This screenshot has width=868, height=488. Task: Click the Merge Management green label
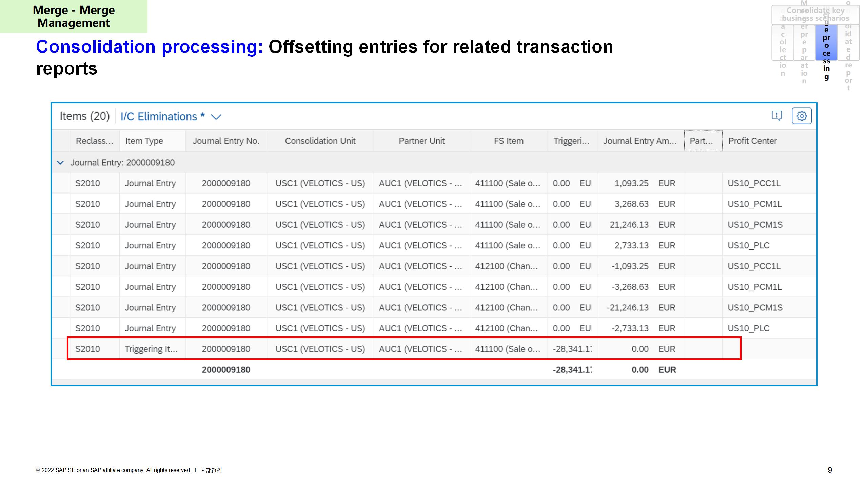click(74, 16)
